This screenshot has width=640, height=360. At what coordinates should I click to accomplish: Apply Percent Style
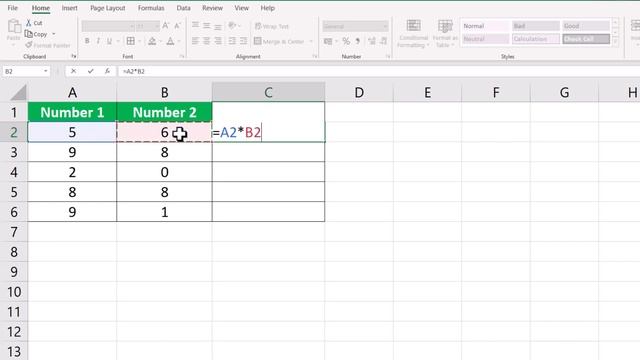click(x=346, y=41)
